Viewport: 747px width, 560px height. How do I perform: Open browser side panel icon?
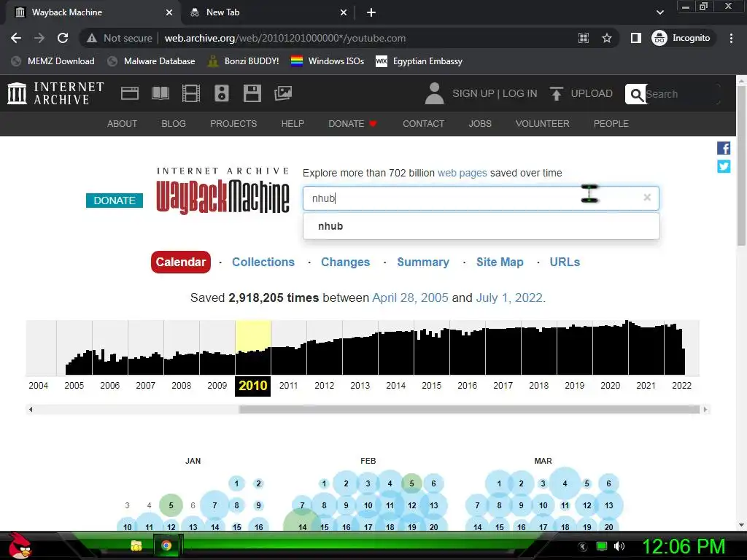click(x=635, y=38)
